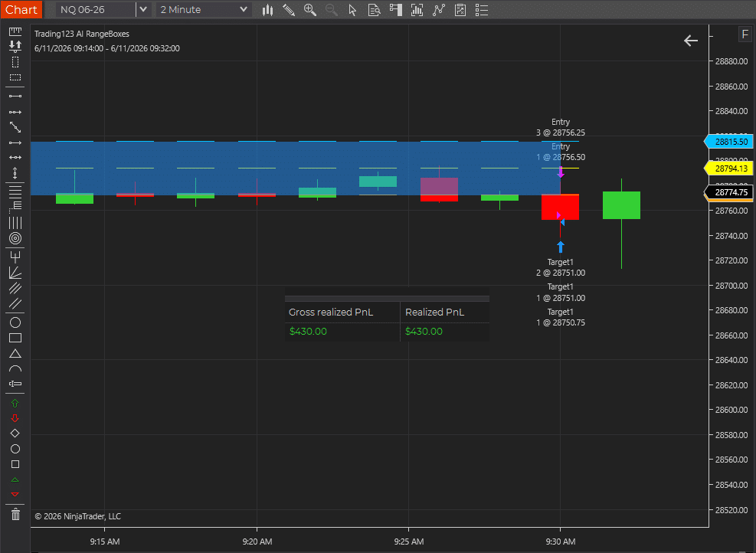Screen dimensions: 756x553
Task: Click the Trading123 AI RangeBoxes indicator label
Action: point(82,34)
